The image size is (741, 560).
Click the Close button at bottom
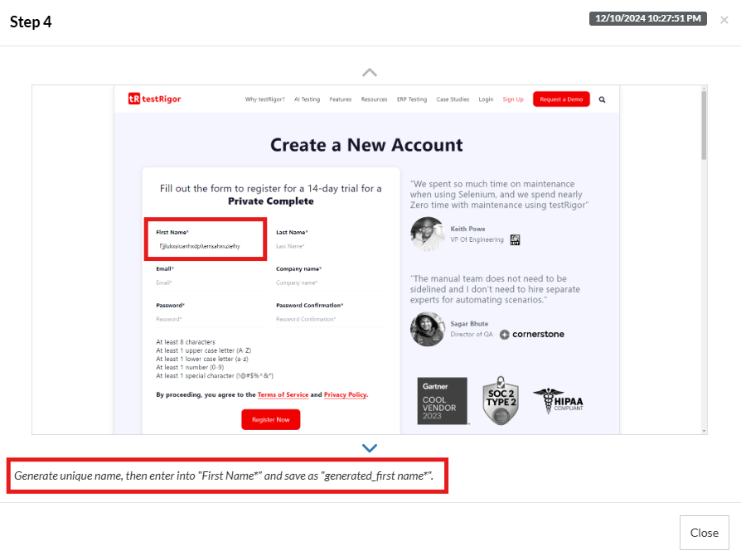704,533
